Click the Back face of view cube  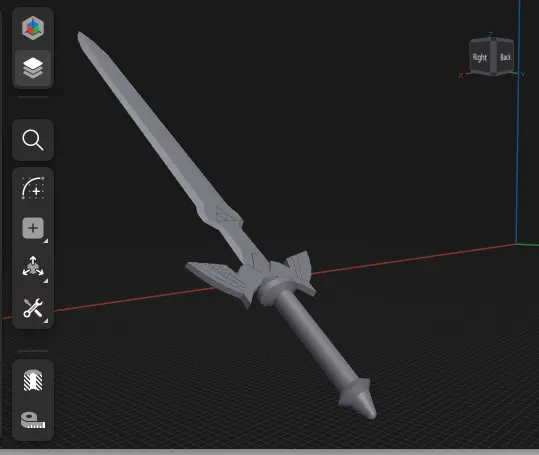coord(505,57)
